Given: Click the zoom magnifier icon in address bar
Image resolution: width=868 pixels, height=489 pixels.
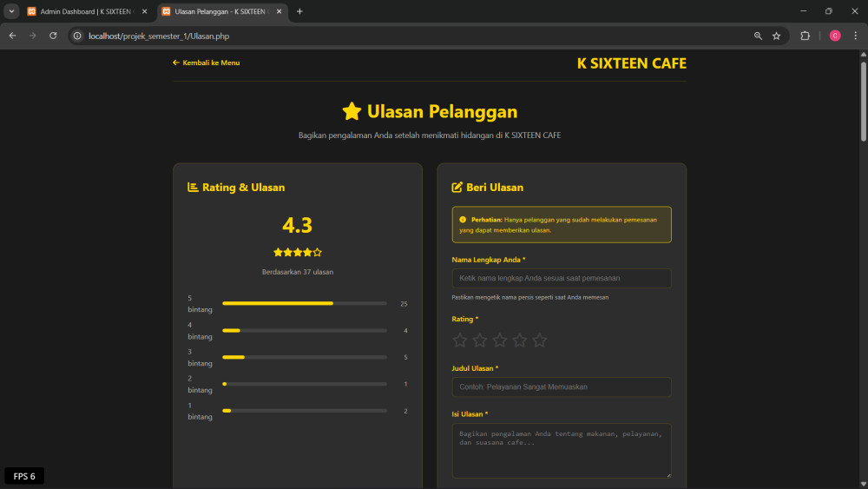Looking at the screenshot, I should point(758,36).
